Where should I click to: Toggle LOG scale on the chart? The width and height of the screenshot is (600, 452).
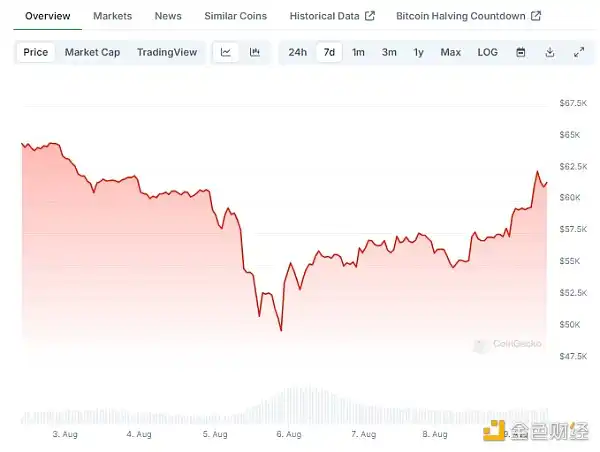click(487, 52)
